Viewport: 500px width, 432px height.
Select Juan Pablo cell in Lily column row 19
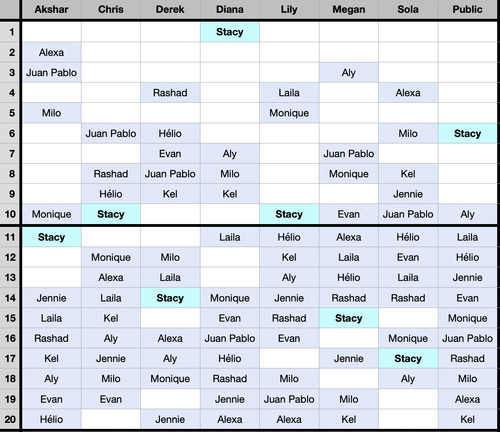[x=289, y=399]
